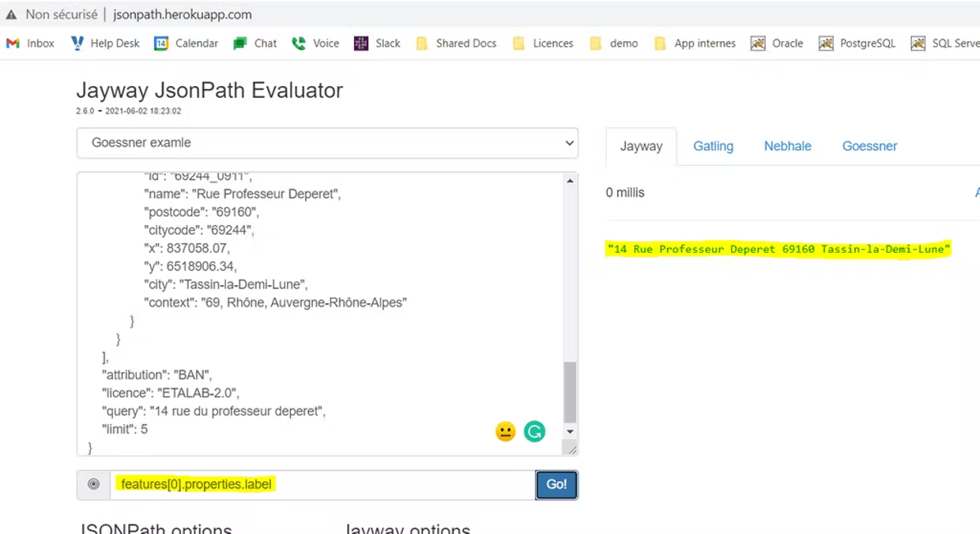Click the JSONPath expression input field
Image resolution: width=980 pixels, height=534 pixels.
click(x=322, y=484)
